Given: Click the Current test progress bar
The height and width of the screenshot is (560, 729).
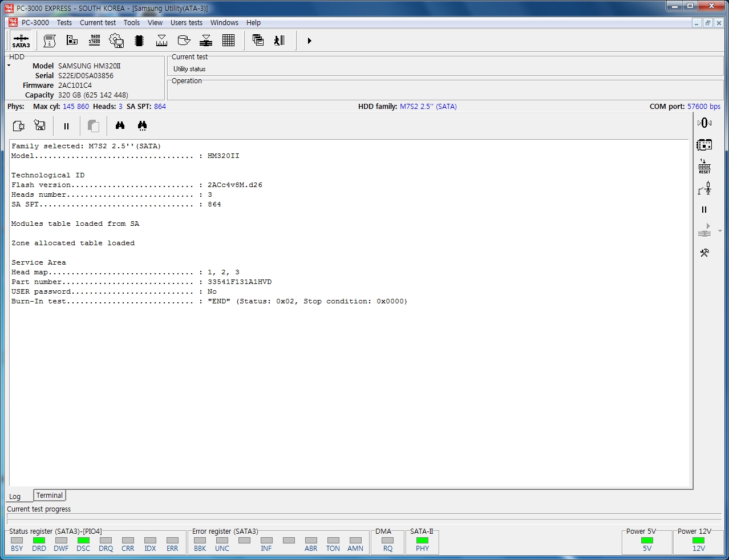Looking at the screenshot, I should [364, 519].
